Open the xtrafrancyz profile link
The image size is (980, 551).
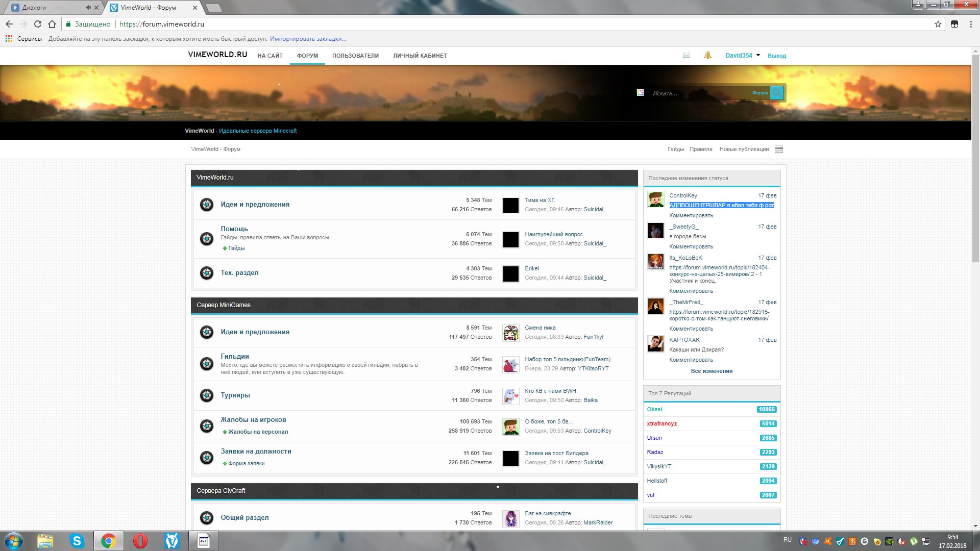coord(661,423)
